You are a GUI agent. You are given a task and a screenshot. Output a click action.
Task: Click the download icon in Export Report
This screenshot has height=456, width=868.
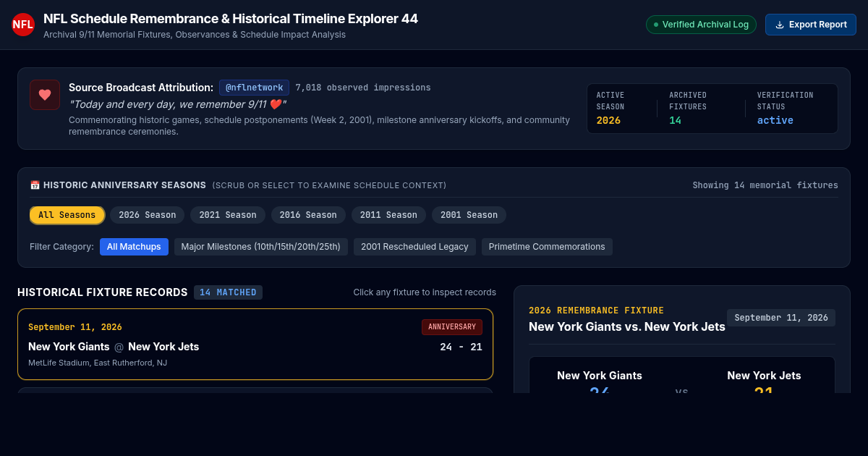tap(780, 25)
